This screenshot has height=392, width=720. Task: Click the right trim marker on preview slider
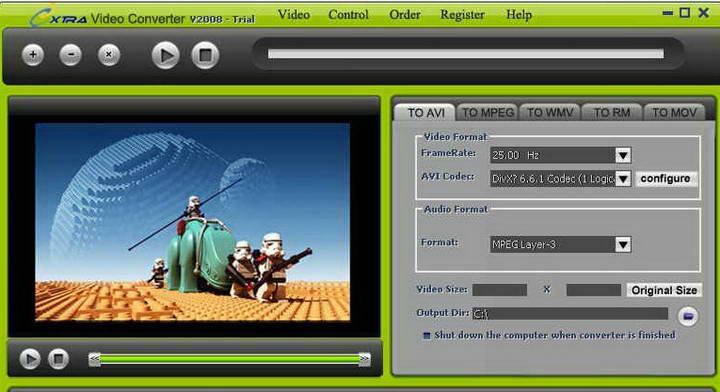click(365, 358)
